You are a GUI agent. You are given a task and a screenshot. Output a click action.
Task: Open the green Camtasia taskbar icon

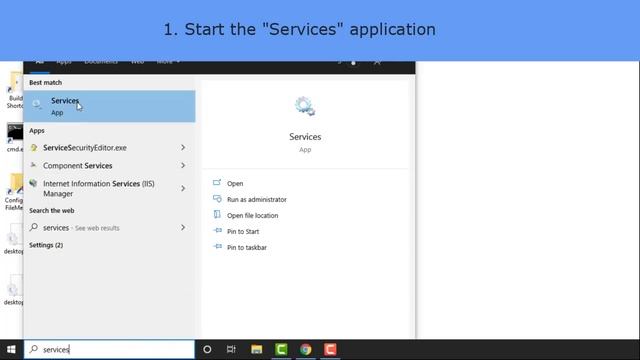click(x=281, y=349)
